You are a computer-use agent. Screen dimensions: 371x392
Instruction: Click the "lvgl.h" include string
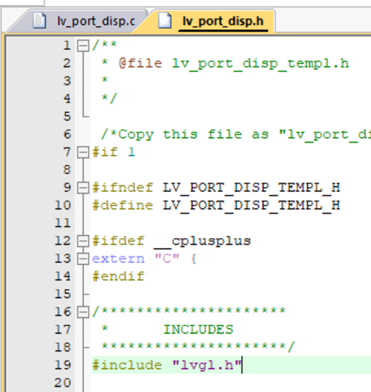click(206, 365)
